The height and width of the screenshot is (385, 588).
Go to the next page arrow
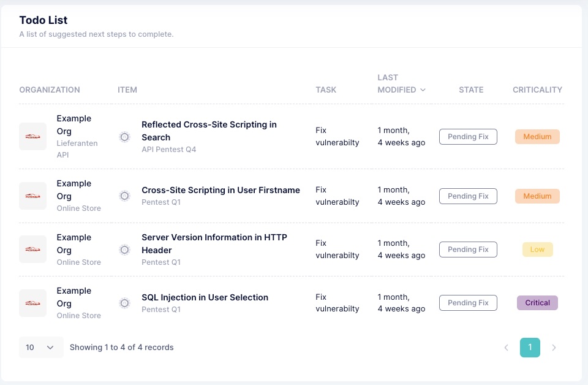[x=554, y=348]
